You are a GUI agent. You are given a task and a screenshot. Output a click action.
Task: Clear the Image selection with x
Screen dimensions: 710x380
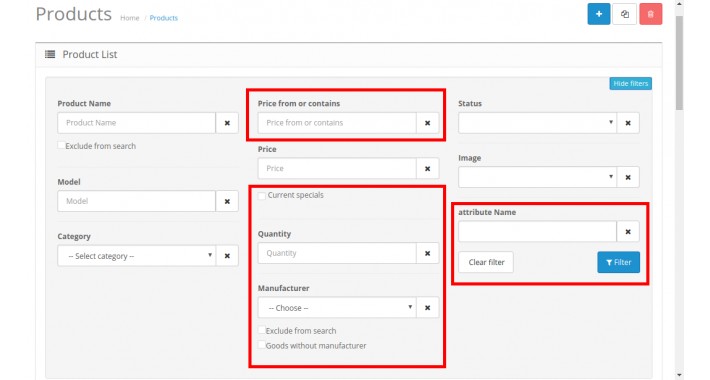(628, 177)
